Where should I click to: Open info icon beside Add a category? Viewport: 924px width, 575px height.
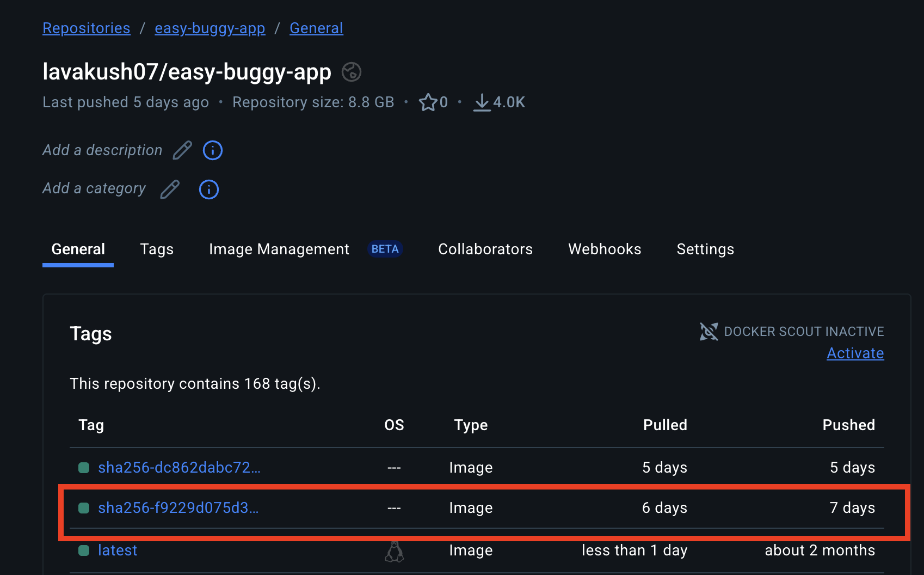[209, 189]
